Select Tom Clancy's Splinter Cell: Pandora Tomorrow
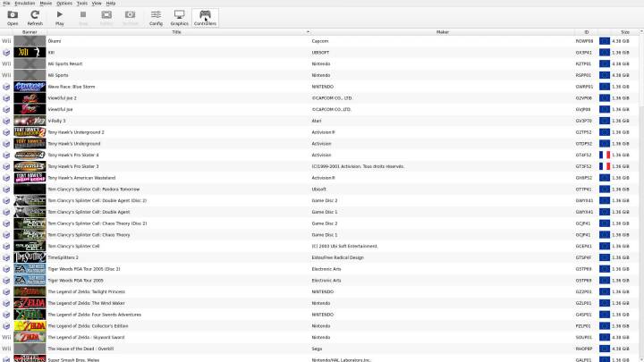644x362 pixels. (94, 189)
